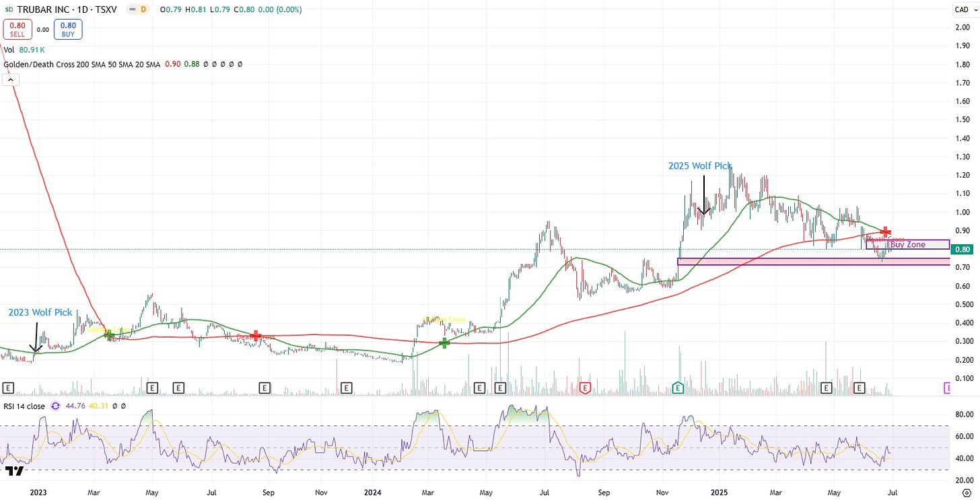Select the '2023 Wolf Pick' text annotation
Viewport: 980px width, 500px height.
click(x=40, y=312)
